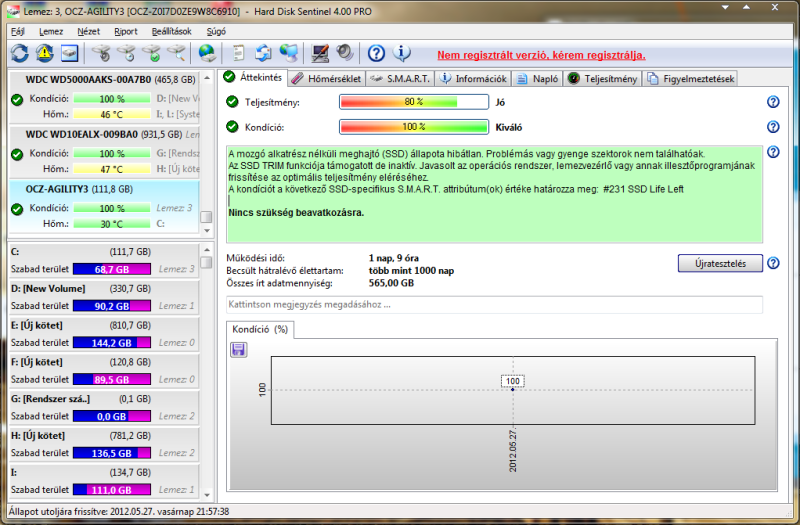Click the speaker sound toolbar icon
The image size is (800, 525).
click(345, 53)
